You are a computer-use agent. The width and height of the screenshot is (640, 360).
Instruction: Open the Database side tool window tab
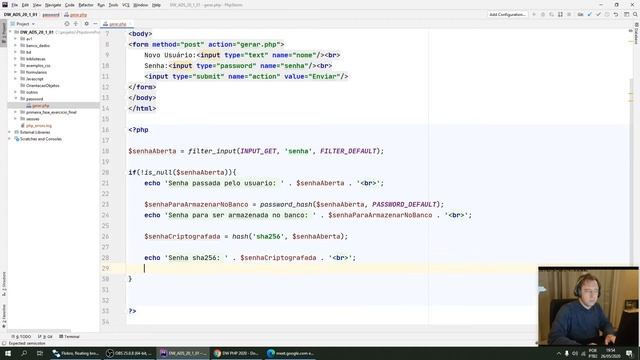tap(636, 33)
